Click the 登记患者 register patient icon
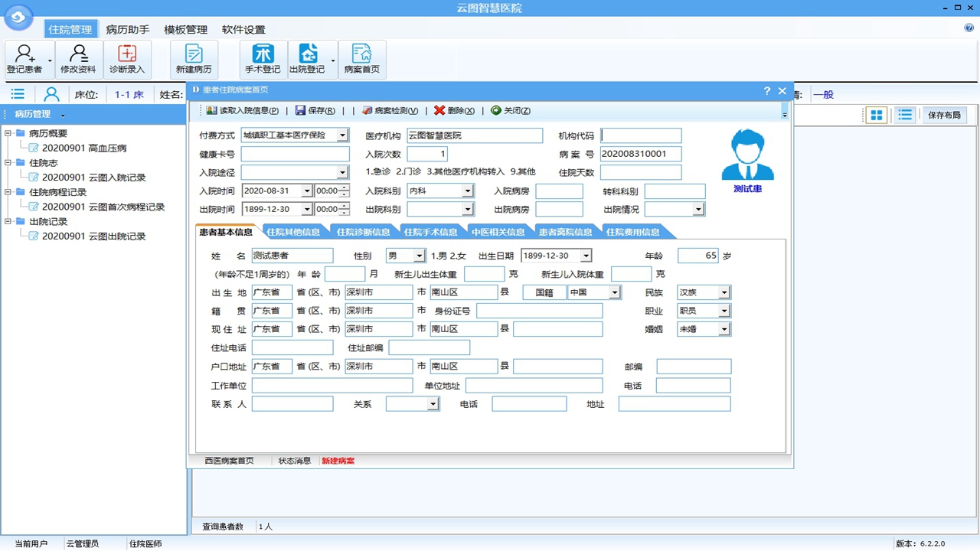Screen dimensions: 980x551 pos(24,58)
